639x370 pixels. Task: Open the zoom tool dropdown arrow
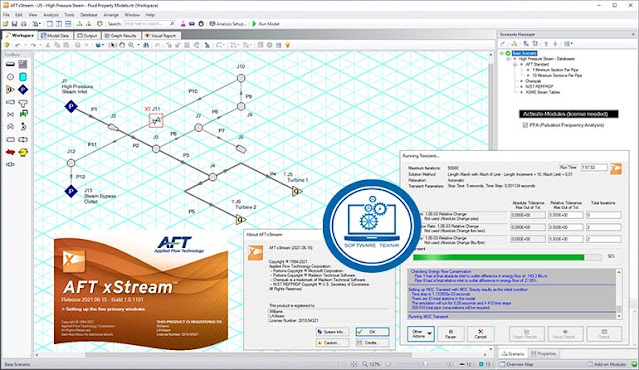[138, 45]
